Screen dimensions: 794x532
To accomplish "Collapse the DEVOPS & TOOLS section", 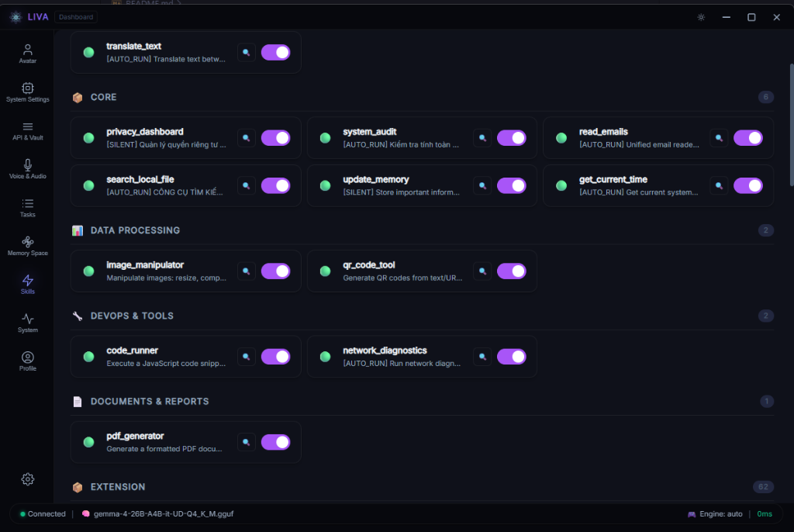I will pyautogui.click(x=423, y=316).
